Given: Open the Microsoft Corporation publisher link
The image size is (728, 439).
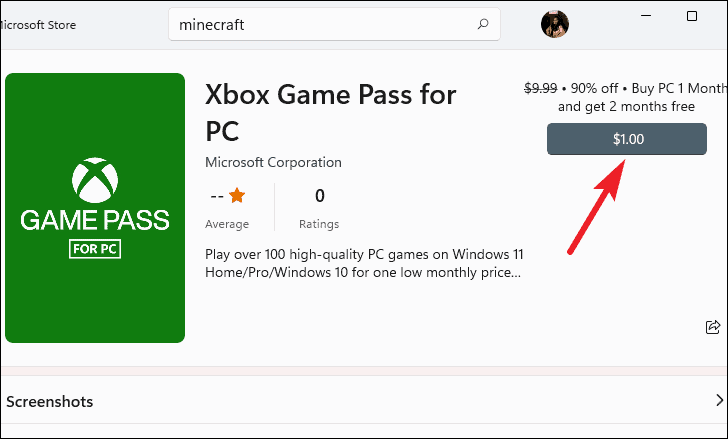Looking at the screenshot, I should 273,162.
